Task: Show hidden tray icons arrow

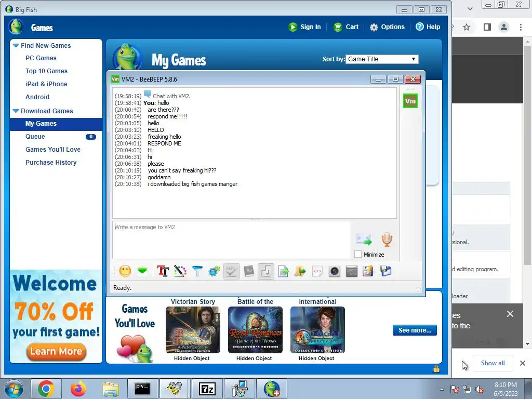Action: point(442,390)
